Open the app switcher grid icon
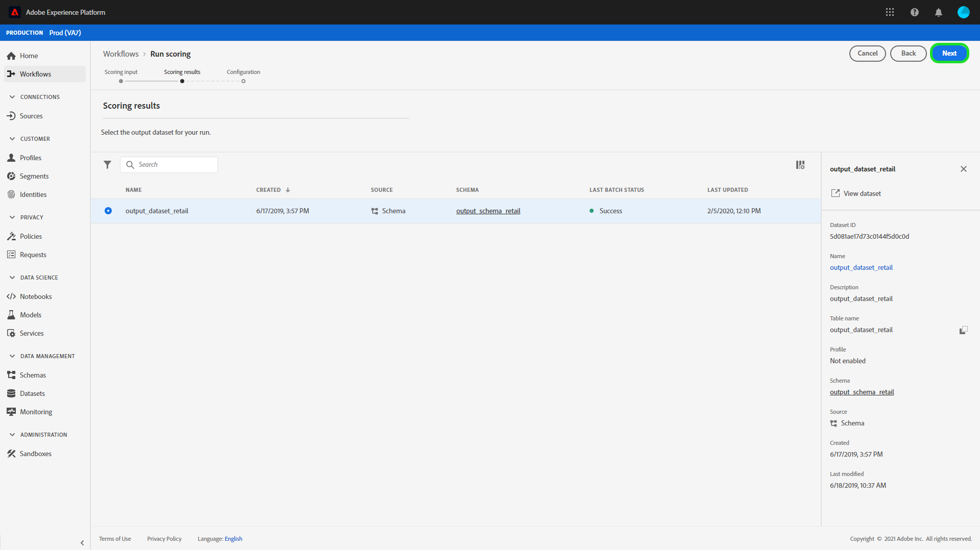Screen dimensions: 980x551 point(890,12)
